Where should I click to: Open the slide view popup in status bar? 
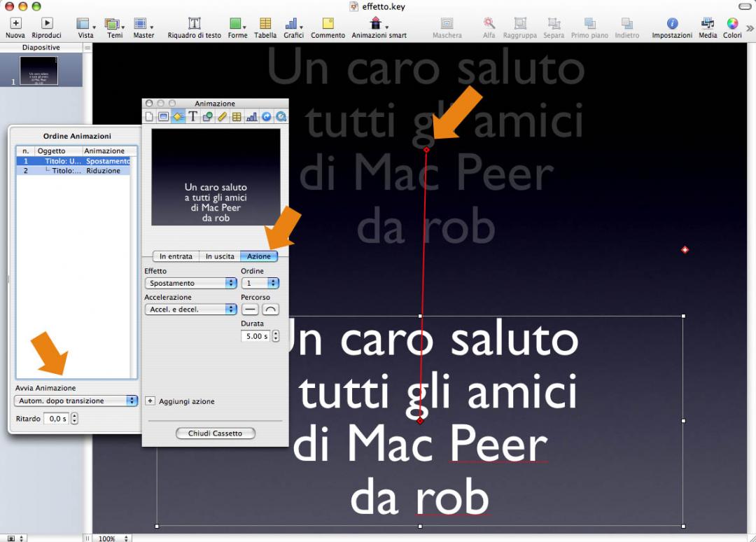point(16,538)
